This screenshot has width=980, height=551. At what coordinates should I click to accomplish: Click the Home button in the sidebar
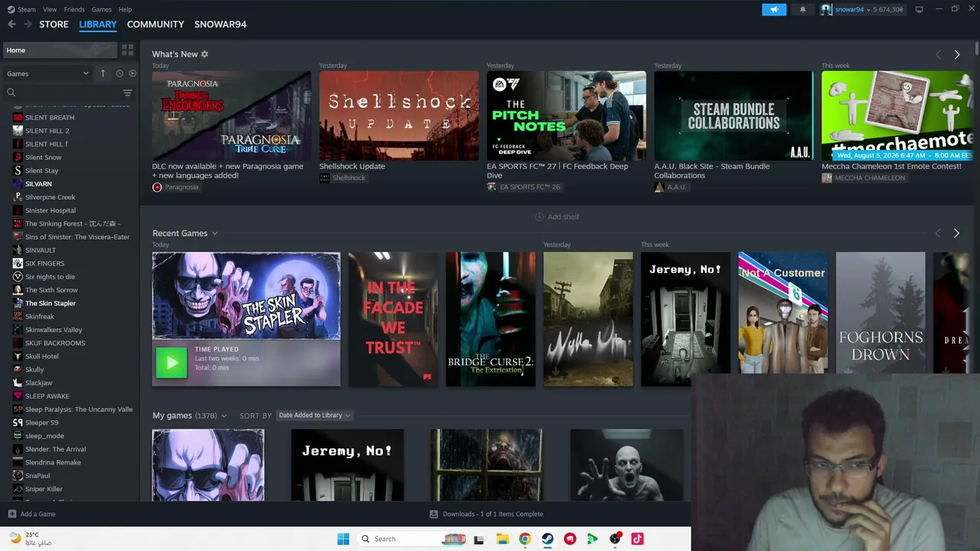60,50
